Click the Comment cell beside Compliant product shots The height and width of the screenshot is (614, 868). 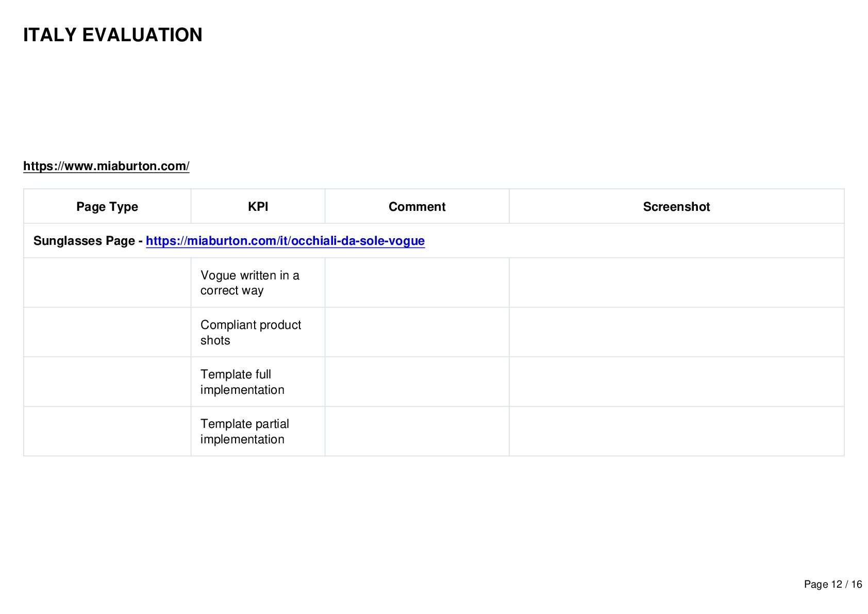417,332
